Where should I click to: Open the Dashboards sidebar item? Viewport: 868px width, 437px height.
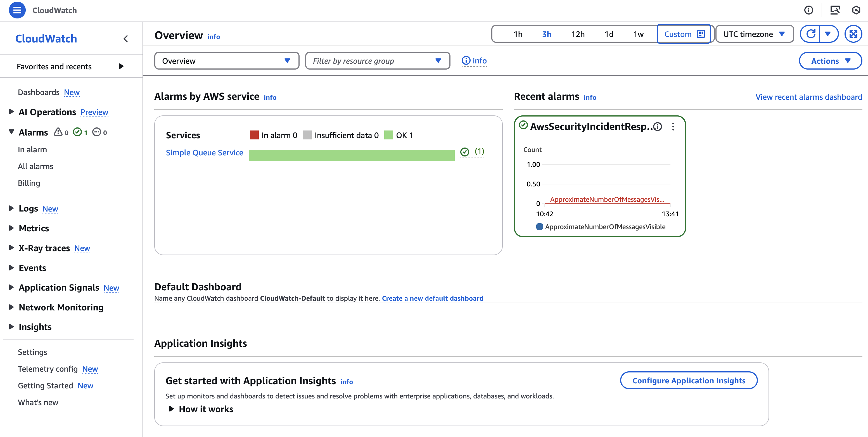(x=38, y=92)
